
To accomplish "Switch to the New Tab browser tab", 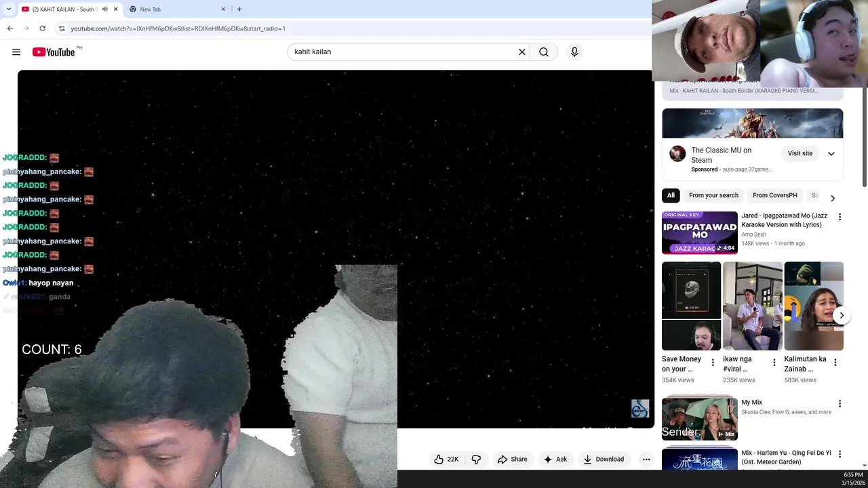I will pyautogui.click(x=176, y=9).
